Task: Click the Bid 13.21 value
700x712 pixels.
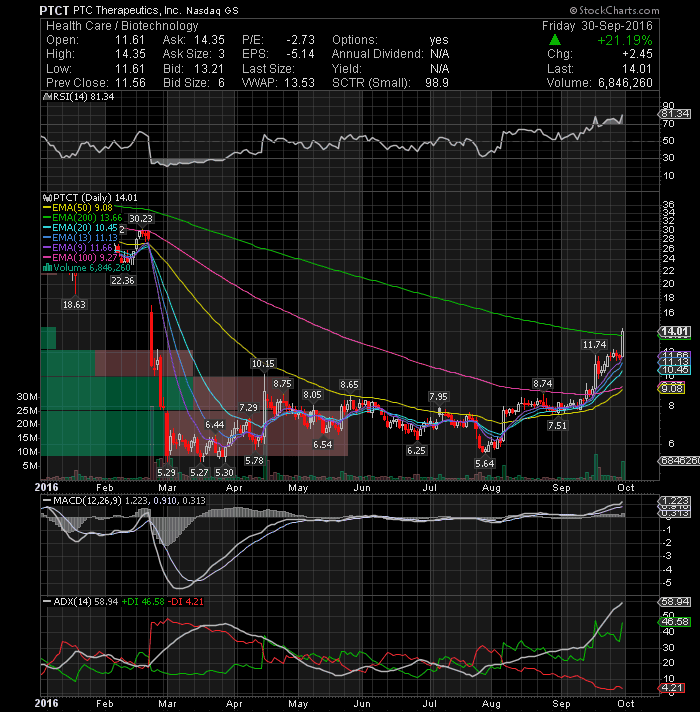Action: pyautogui.click(x=209, y=69)
